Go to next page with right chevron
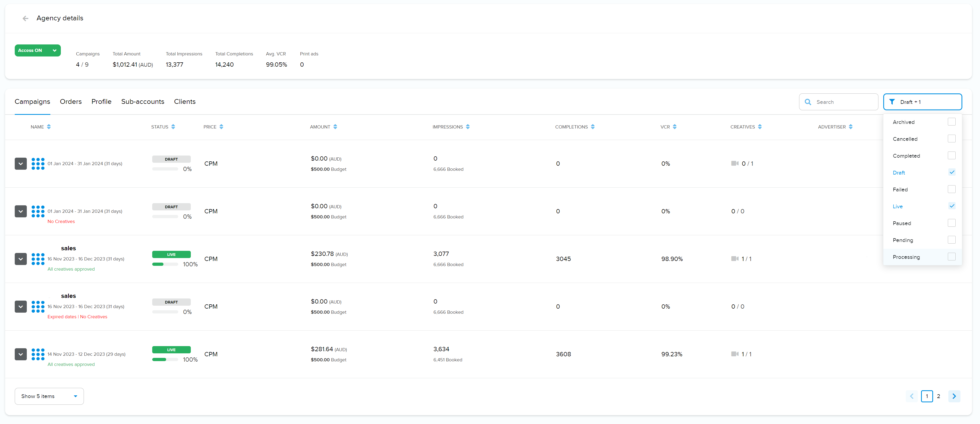Screen dimensions: 980x424 [x=954, y=396]
